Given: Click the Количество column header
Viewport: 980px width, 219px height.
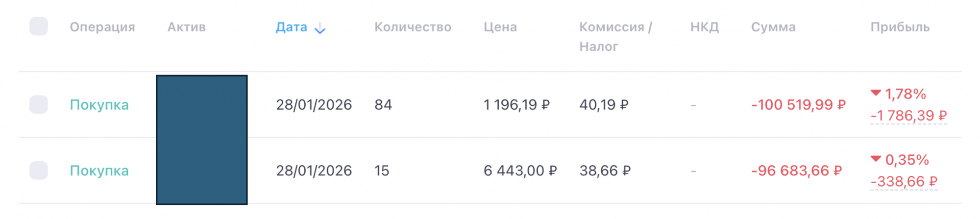Looking at the screenshot, I should [413, 27].
